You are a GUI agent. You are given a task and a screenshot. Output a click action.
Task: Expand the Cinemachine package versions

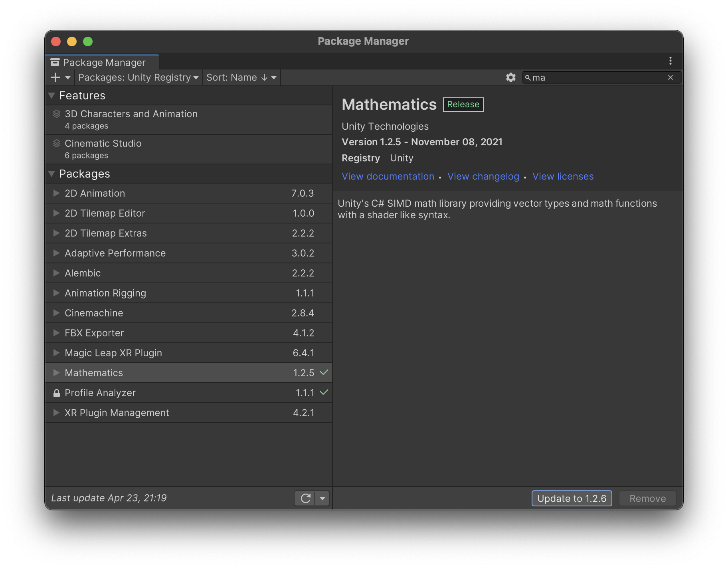coord(56,313)
